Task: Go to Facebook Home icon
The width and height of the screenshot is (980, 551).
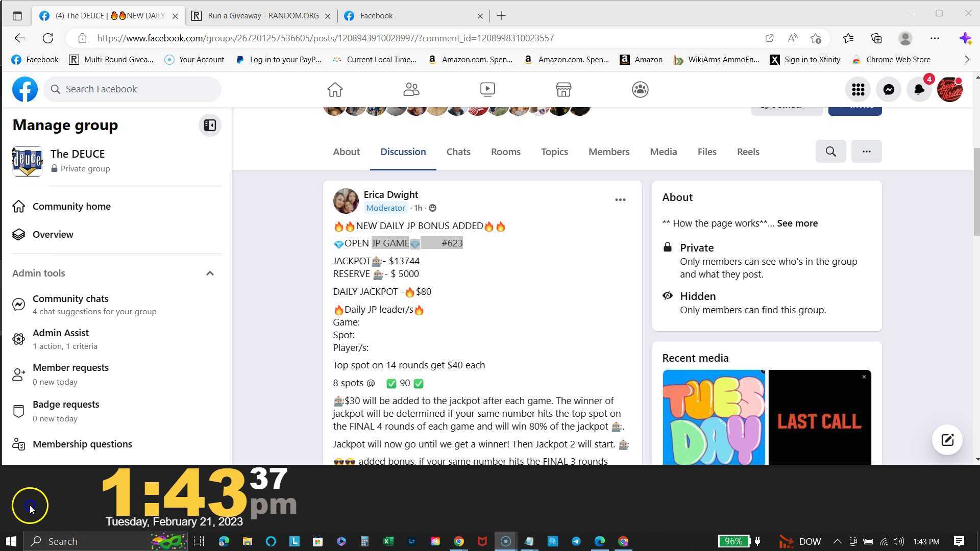Action: click(x=335, y=90)
